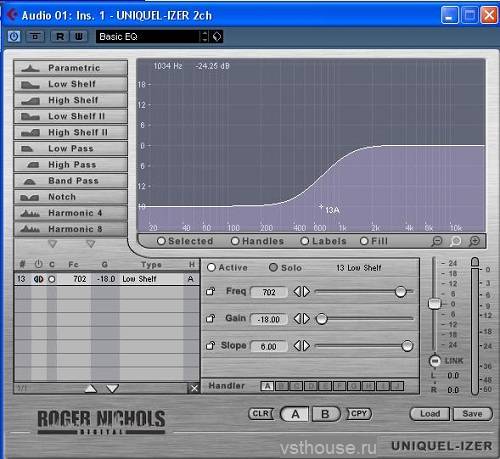
Task: Move band up with up arrow
Action: coord(91,388)
